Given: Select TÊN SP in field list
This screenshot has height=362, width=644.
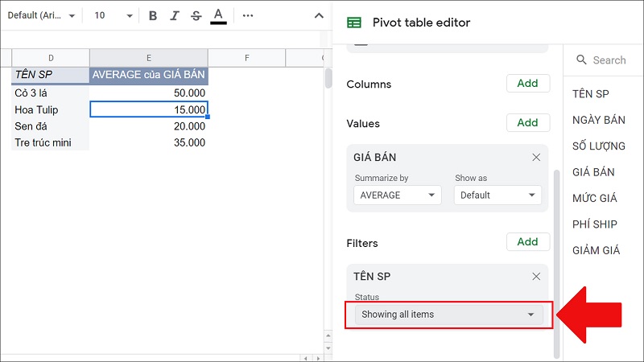Looking at the screenshot, I should (591, 94).
